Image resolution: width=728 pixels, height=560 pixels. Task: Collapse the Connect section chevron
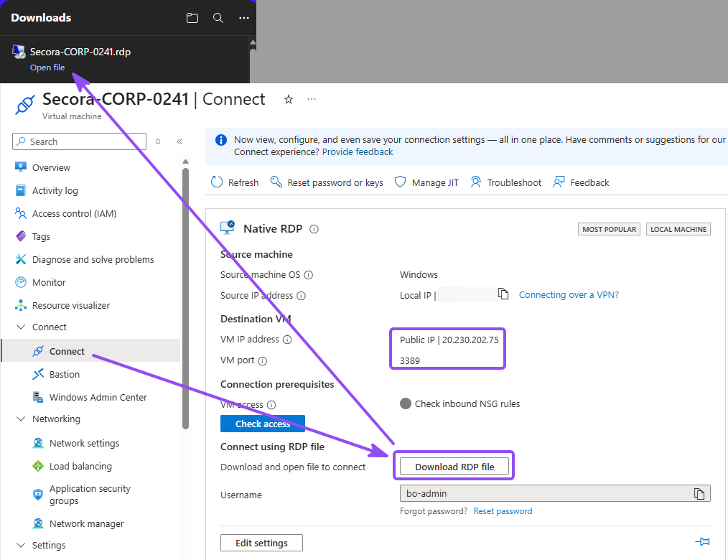point(21,327)
